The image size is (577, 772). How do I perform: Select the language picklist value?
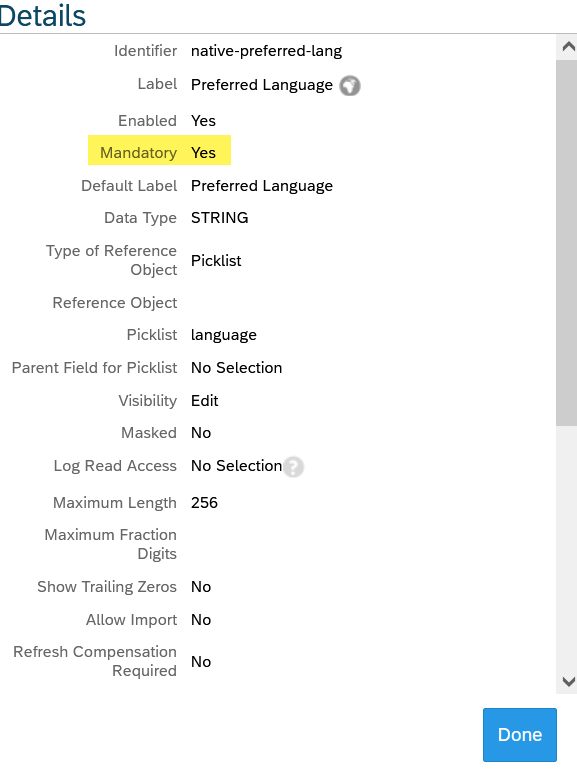coord(224,335)
